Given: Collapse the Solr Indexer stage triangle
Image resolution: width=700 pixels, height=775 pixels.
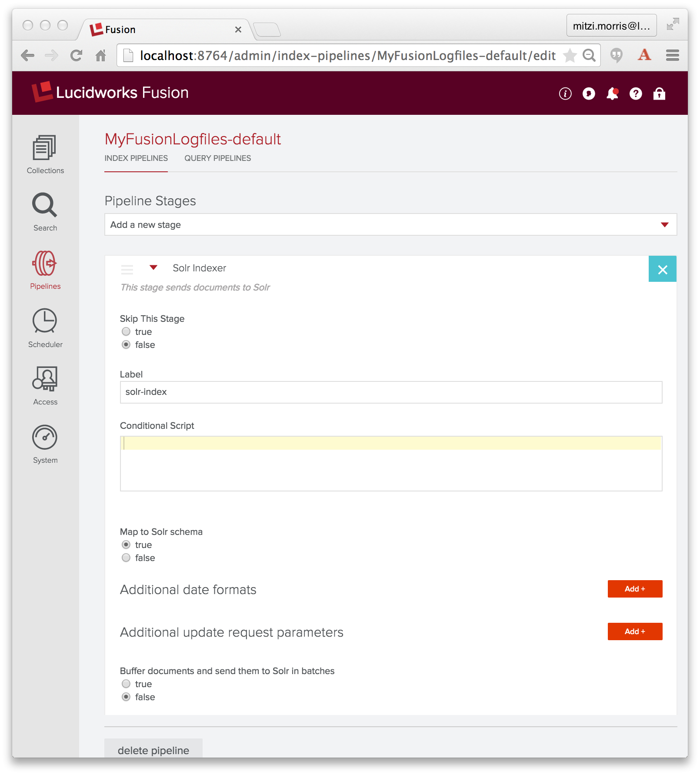Looking at the screenshot, I should click(153, 267).
